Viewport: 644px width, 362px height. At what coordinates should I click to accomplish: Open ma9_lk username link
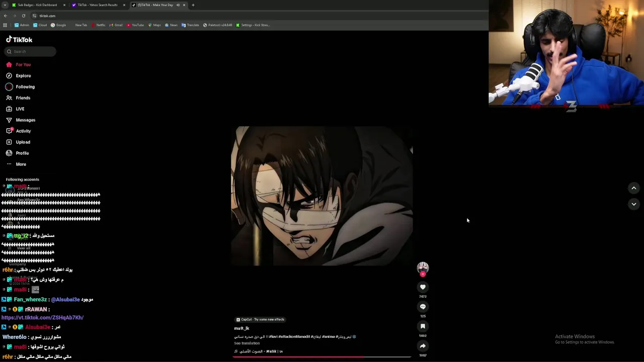coord(242,328)
